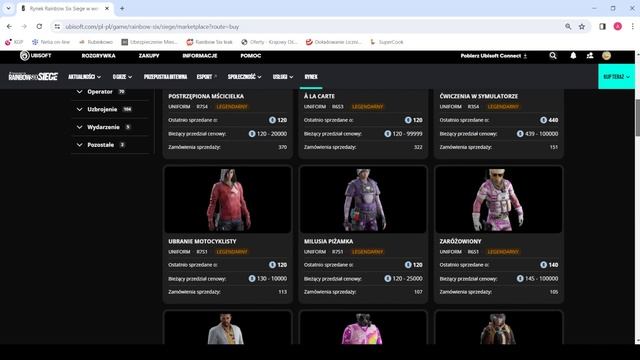Open the KUP TERAZ dropdown button
The width and height of the screenshot is (640, 360).
click(616, 76)
